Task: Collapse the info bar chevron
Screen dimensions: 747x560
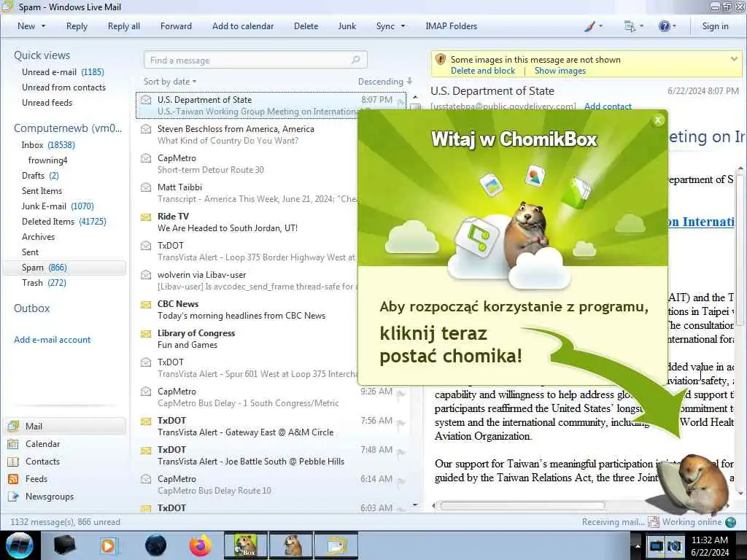Action: (x=734, y=59)
